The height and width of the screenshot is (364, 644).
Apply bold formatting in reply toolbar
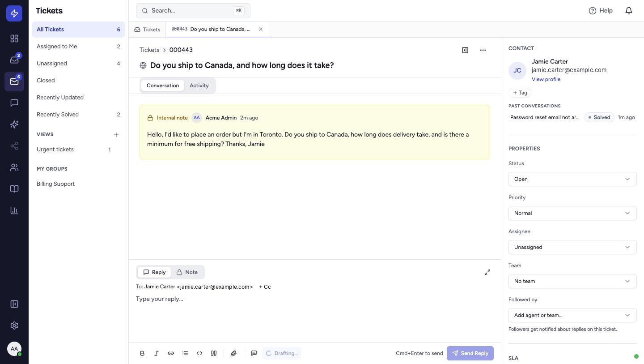(x=142, y=353)
